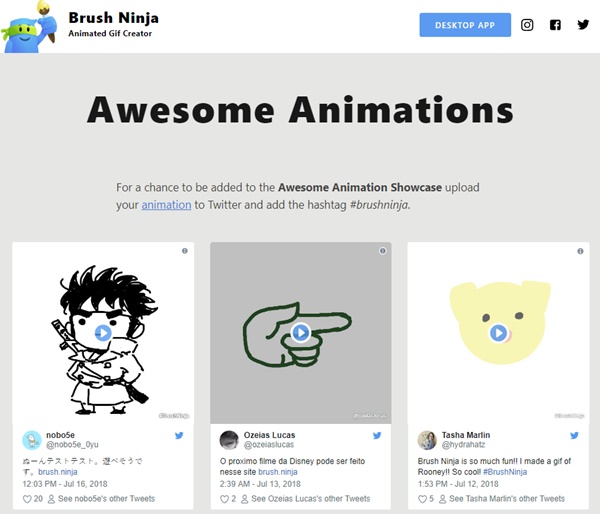
Task: Click info icon on nobo5e tweet card
Action: (x=185, y=251)
